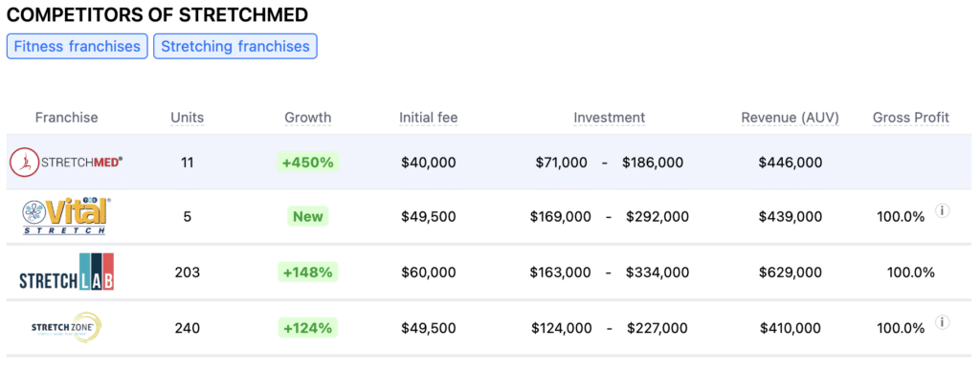This screenshot has height=371, width=980.
Task: Click info icon beside Vital Stretch gross profit
Action: [942, 211]
